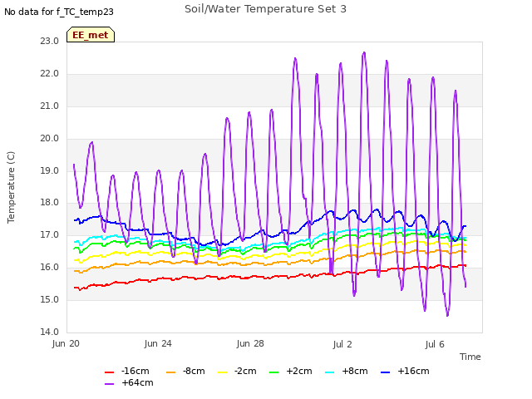Click the +16cm legend label
This screenshot has height=399, width=532.
[413, 372]
